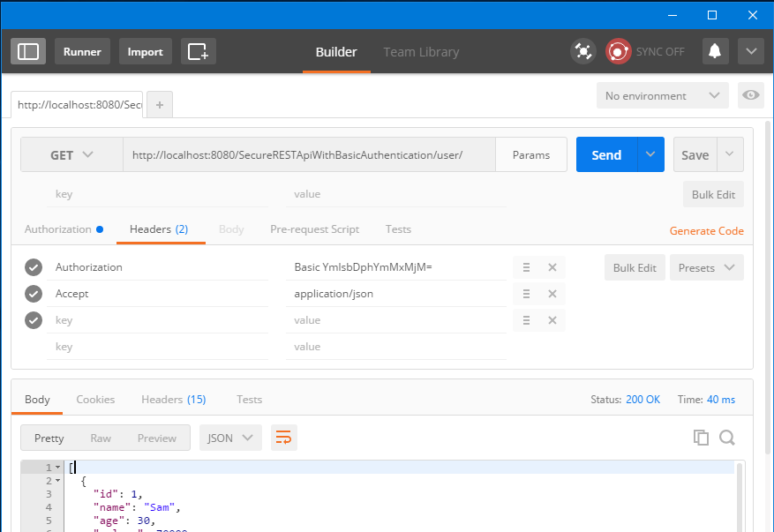
Task: Switch response view to Raw
Action: click(x=101, y=438)
